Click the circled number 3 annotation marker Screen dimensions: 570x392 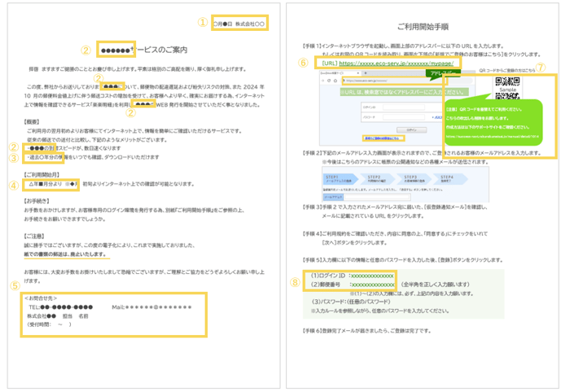14,159
